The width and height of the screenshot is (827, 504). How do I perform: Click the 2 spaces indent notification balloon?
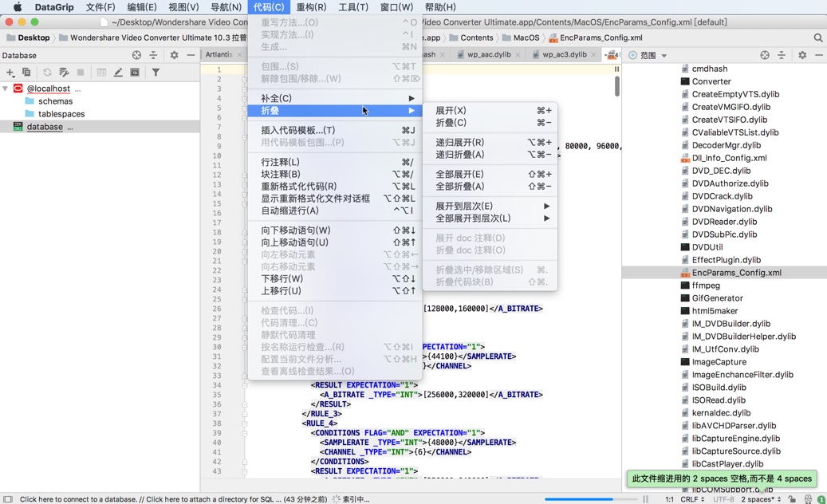722,478
